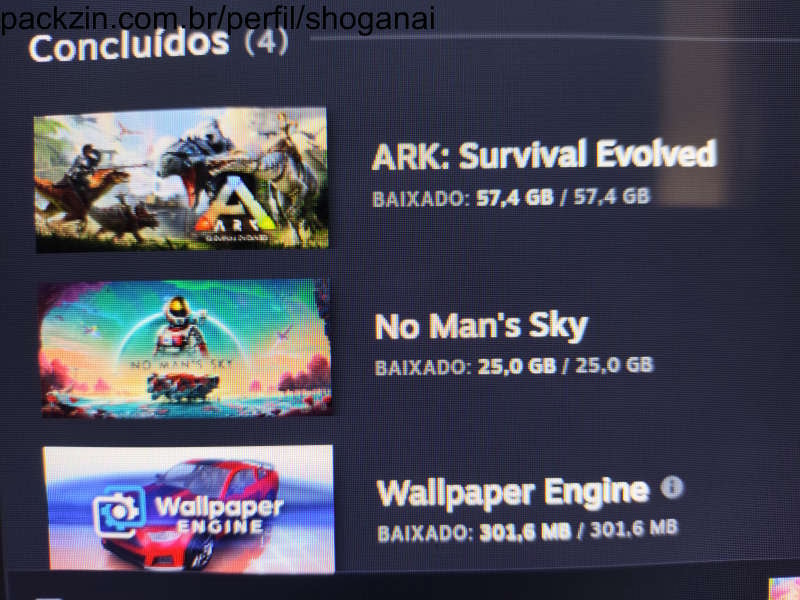Click No Man's Sky BAIXADO 25,0 GB text

coord(514,366)
